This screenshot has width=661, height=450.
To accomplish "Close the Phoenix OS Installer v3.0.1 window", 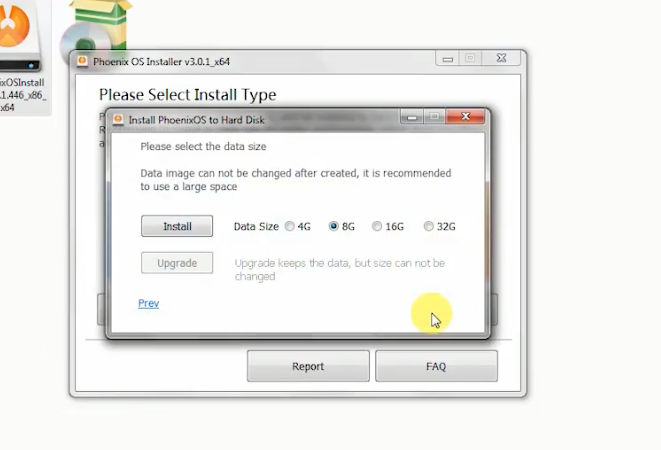I will point(501,58).
